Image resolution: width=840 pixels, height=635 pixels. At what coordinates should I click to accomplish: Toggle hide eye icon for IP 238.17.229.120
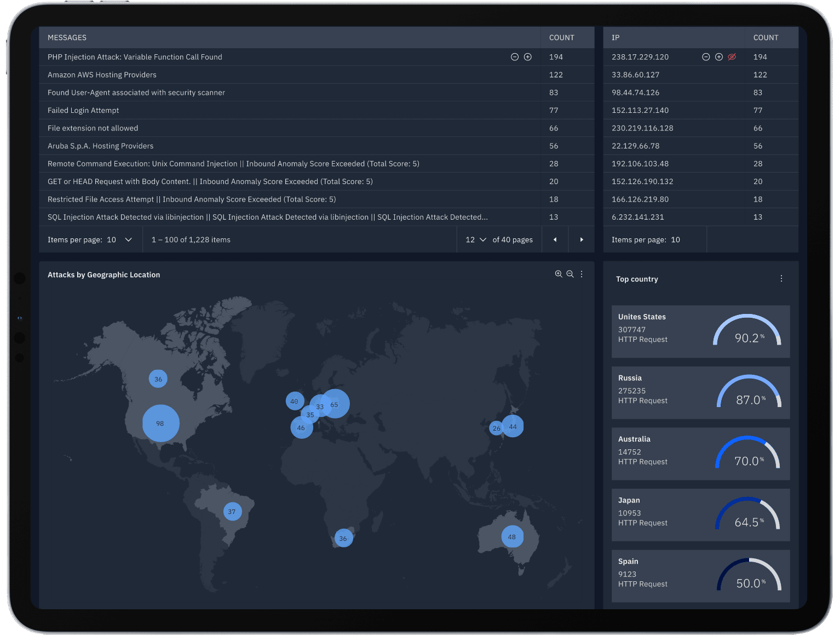pyautogui.click(x=732, y=57)
